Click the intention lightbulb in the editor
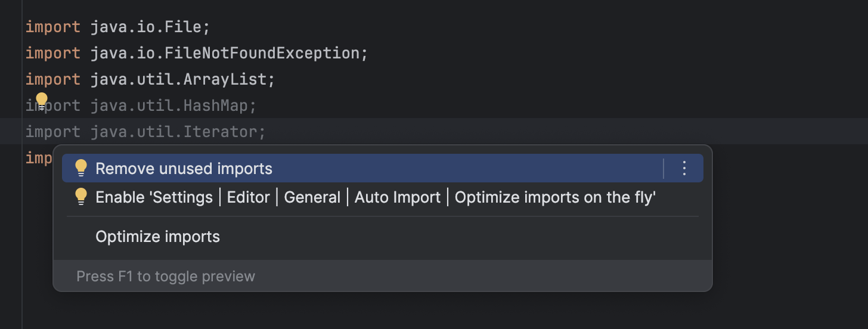868x329 pixels. point(41,100)
